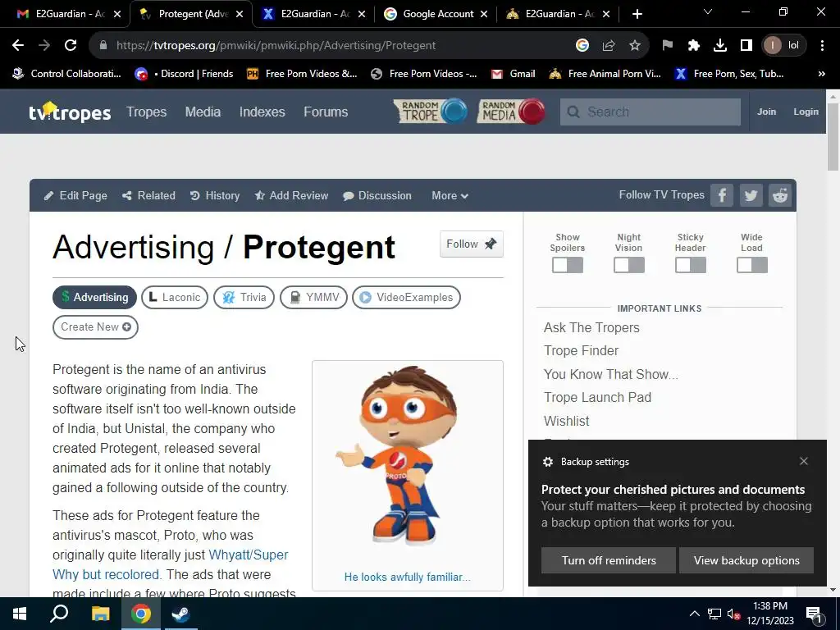Toggle Wide Load switch

[752, 265]
